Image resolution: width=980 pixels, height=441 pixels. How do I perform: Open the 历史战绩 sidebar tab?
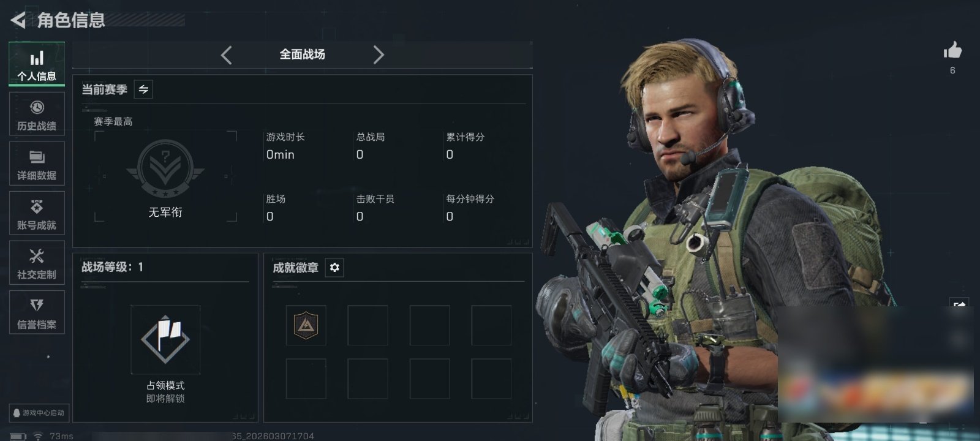[x=37, y=115]
